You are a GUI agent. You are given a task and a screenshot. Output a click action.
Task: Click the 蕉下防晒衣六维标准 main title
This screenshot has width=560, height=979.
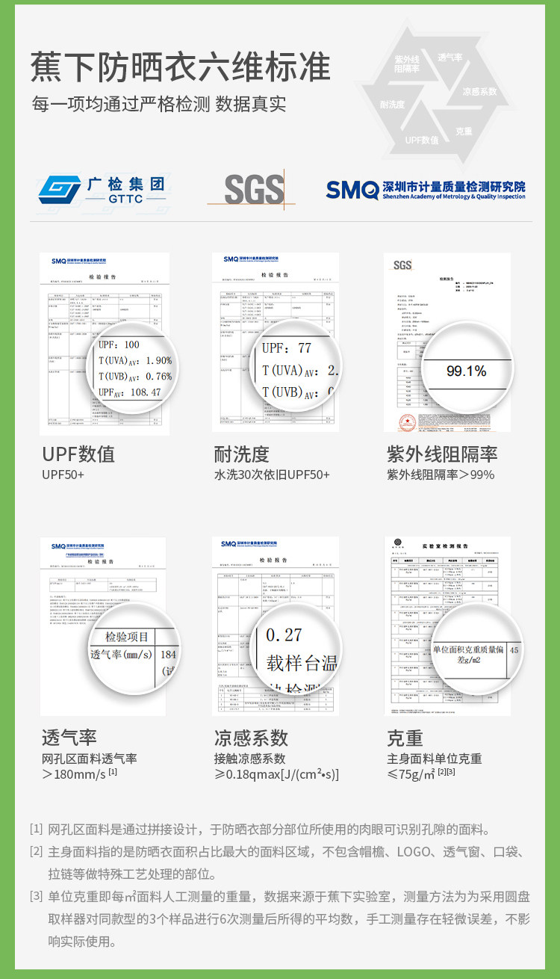[x=180, y=68]
